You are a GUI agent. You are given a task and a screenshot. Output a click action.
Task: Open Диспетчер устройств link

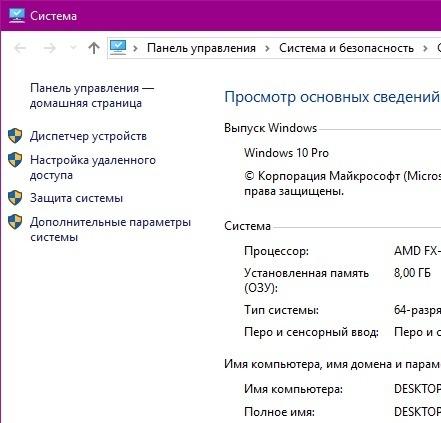pyautogui.click(x=88, y=136)
